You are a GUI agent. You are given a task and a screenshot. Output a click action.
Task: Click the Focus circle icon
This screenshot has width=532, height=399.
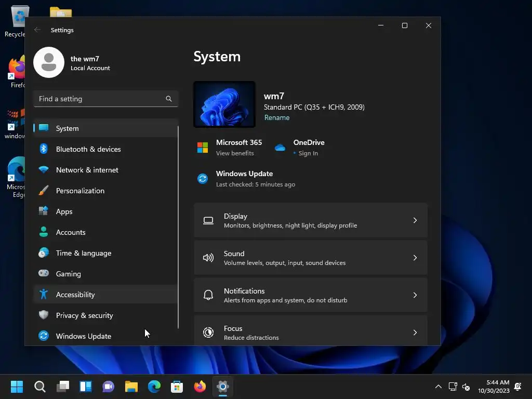point(208,332)
